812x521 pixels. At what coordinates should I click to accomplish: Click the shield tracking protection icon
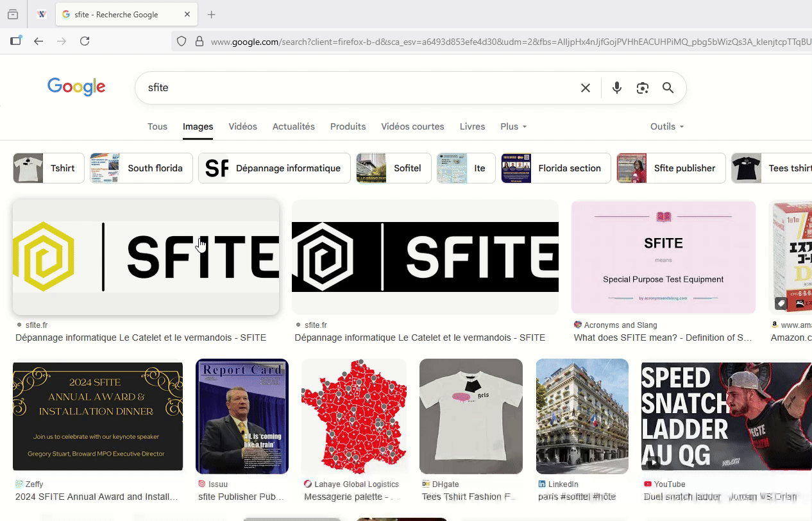[x=182, y=41]
